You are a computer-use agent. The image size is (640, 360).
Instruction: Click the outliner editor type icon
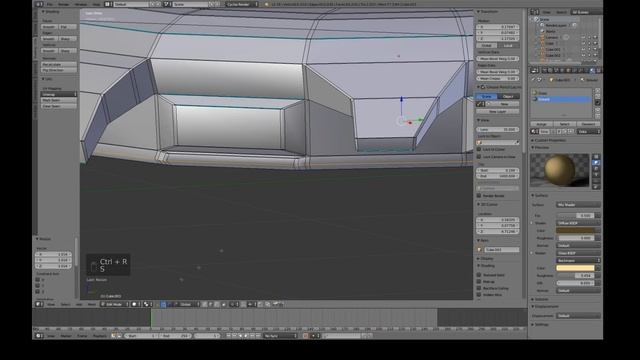coord(535,12)
